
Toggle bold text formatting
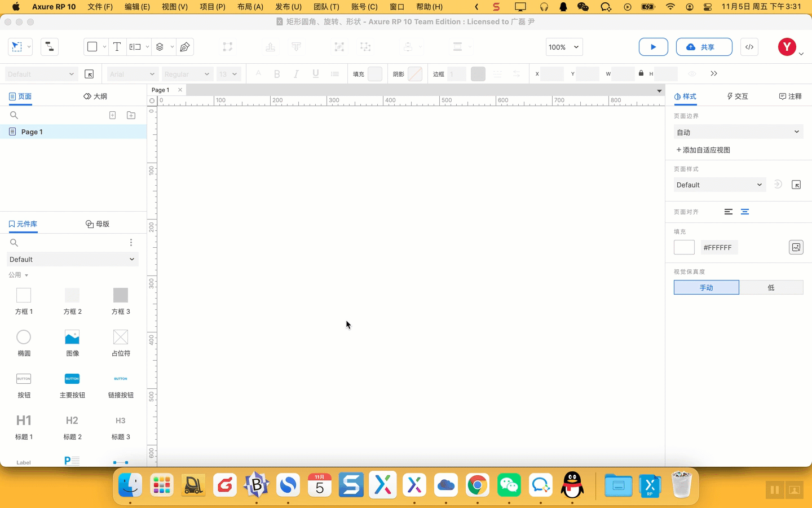coord(277,74)
